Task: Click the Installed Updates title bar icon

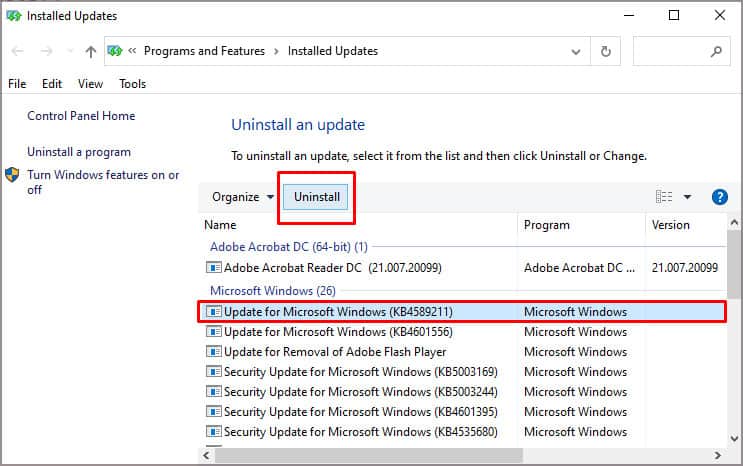Action: [14, 16]
